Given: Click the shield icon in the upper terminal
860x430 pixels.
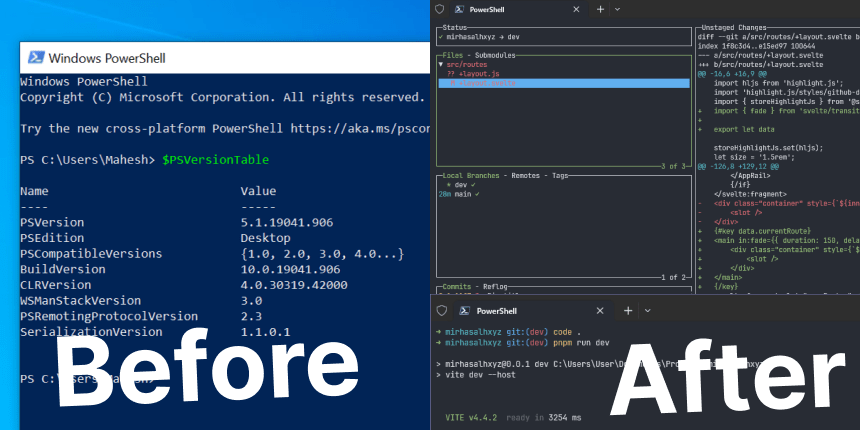Looking at the screenshot, I should coord(439,9).
